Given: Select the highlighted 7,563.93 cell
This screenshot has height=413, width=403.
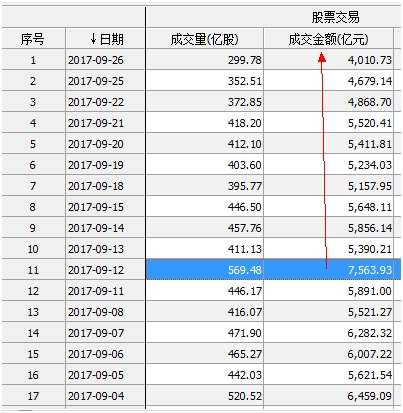Looking at the screenshot, I should click(328, 269).
